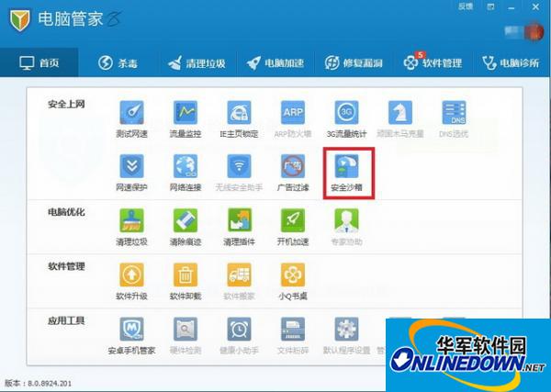Switch to the 修复漏洞 tab
Image resolution: width=551 pixels, height=392 pixels.
pos(354,62)
